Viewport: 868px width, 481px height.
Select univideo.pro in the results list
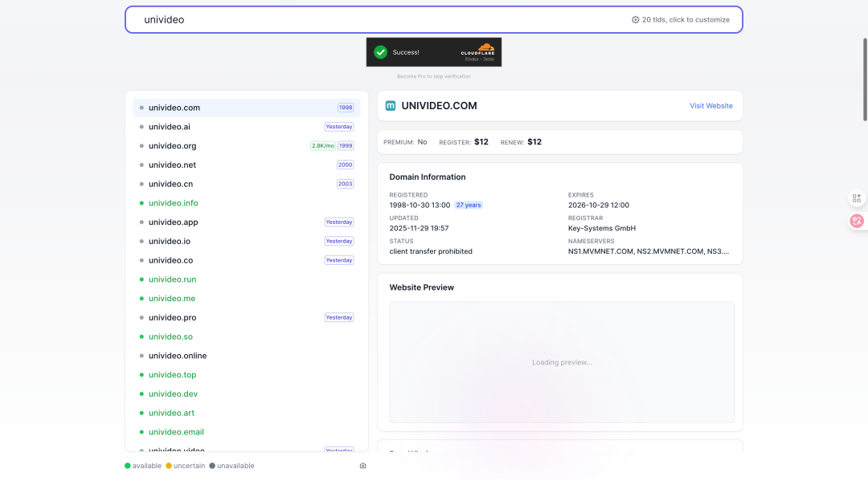tap(247, 317)
